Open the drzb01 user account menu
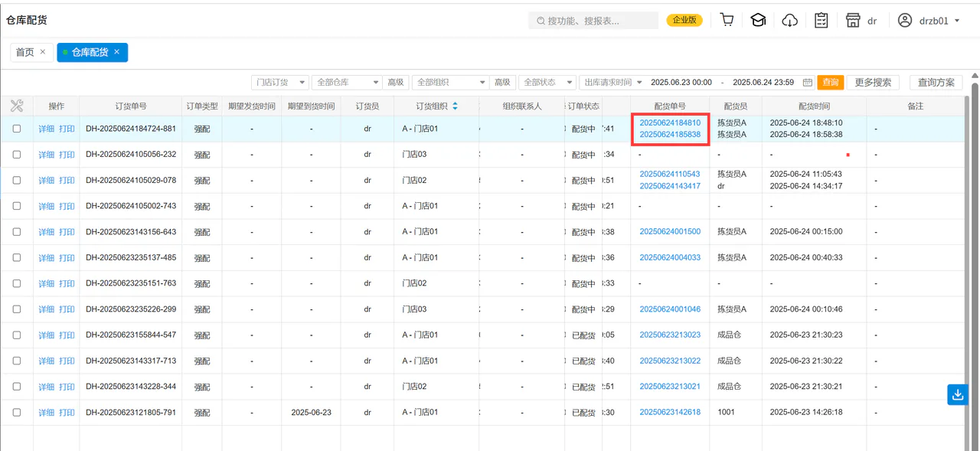The image size is (980, 451). (929, 21)
